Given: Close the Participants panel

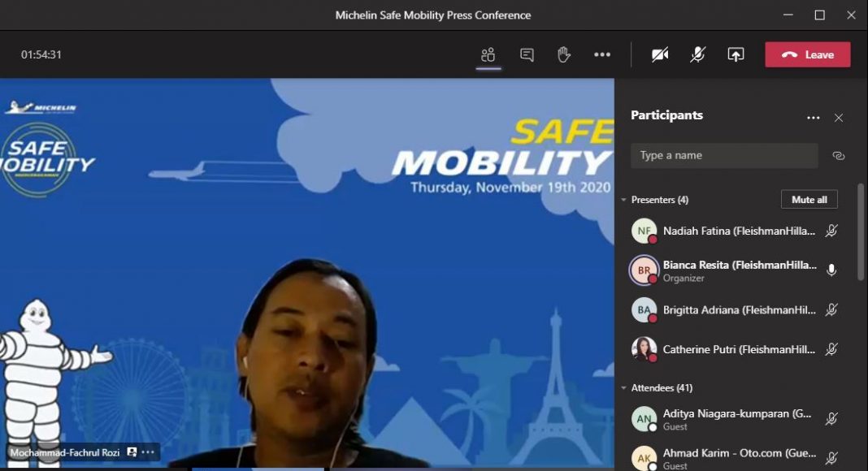Looking at the screenshot, I should coord(839,118).
